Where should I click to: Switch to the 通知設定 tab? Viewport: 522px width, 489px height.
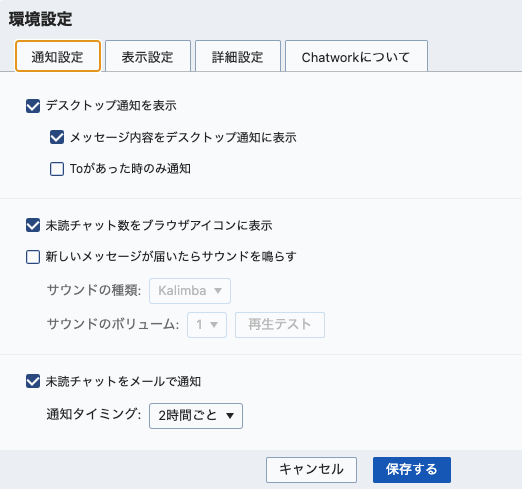point(58,56)
